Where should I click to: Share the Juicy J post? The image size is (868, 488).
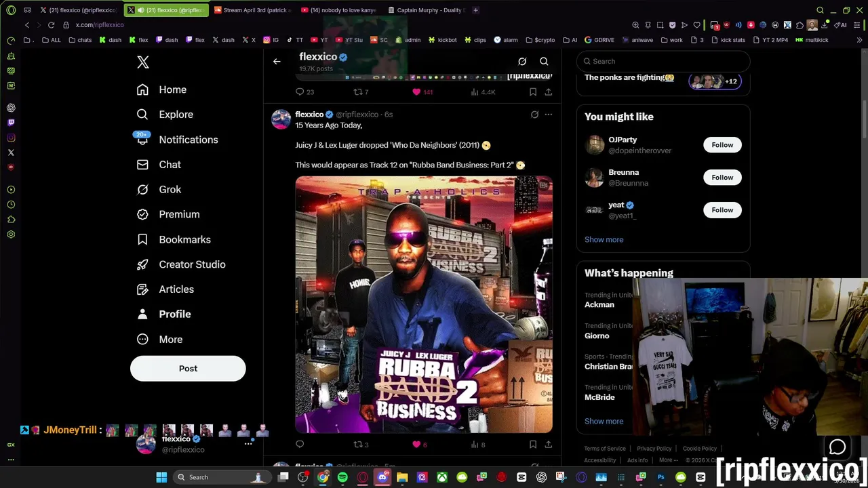click(548, 445)
